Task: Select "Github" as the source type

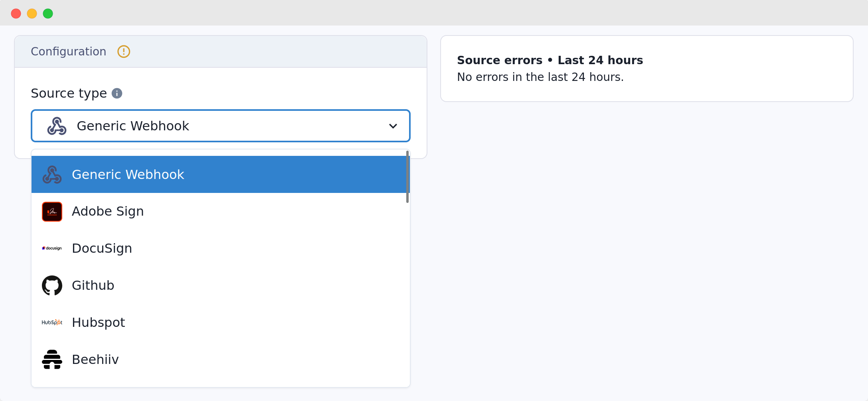Action: coord(93,285)
